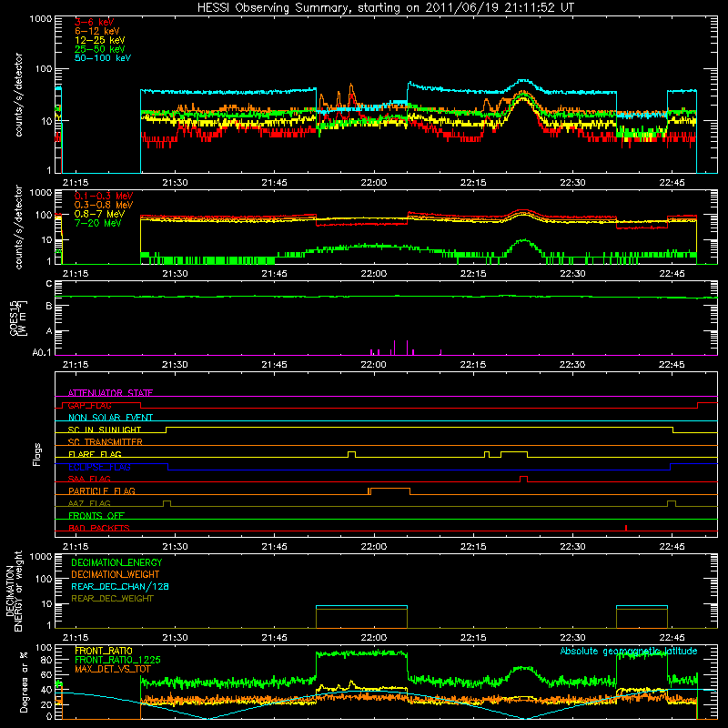Click the DECIMATION_ENERGY legend label

click(116, 562)
